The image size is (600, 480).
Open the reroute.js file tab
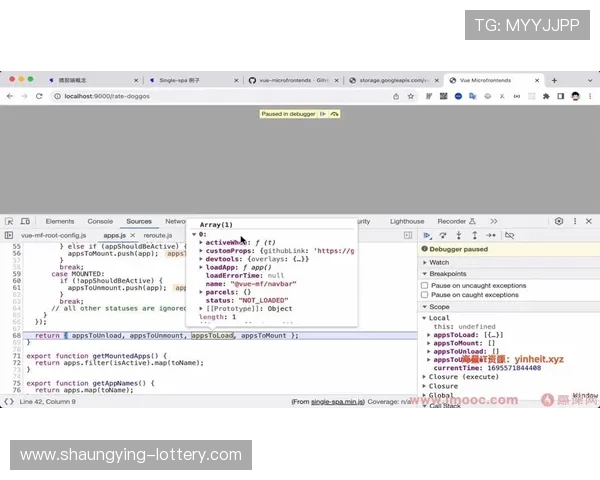click(158, 235)
